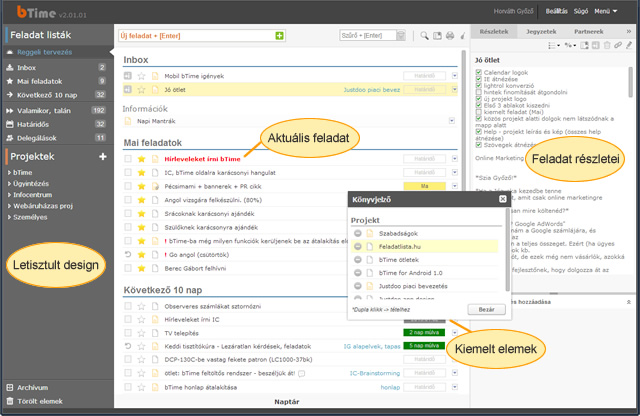Focus the Szűrő filter field
Image resolution: width=640 pixels, height=416 pixels.
coord(368,36)
